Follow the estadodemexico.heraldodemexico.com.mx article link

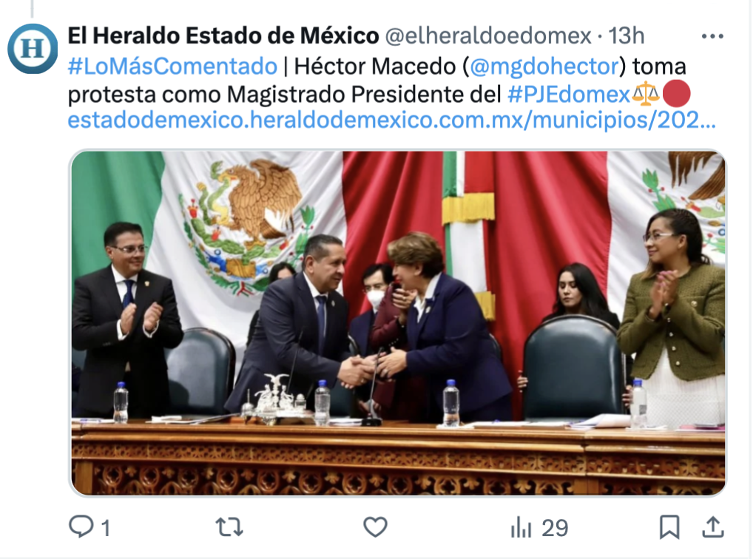[391, 120]
